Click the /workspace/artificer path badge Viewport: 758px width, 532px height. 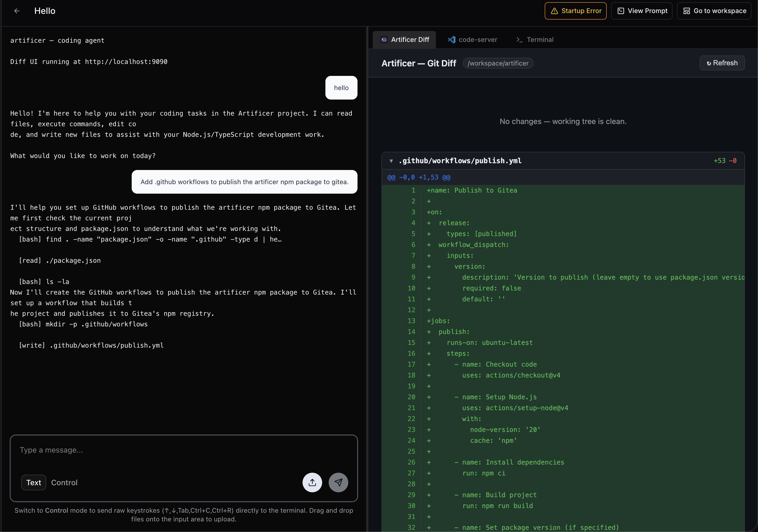[x=498, y=63]
